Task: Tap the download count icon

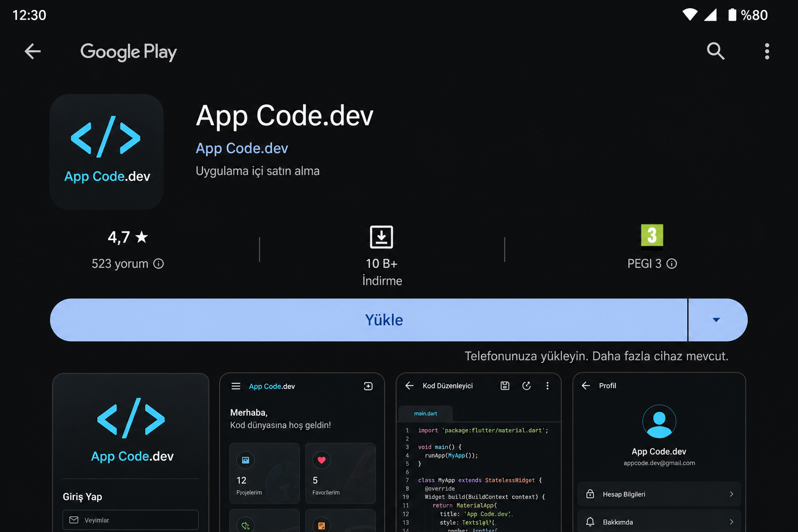Action: tap(381, 237)
